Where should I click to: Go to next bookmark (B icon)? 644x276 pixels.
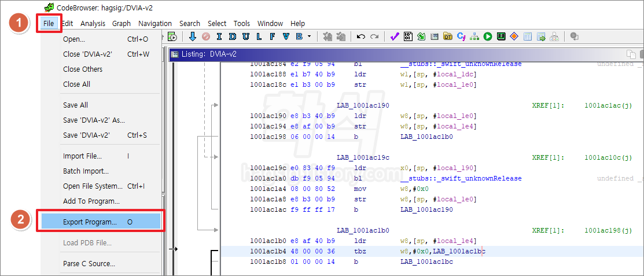(299, 36)
